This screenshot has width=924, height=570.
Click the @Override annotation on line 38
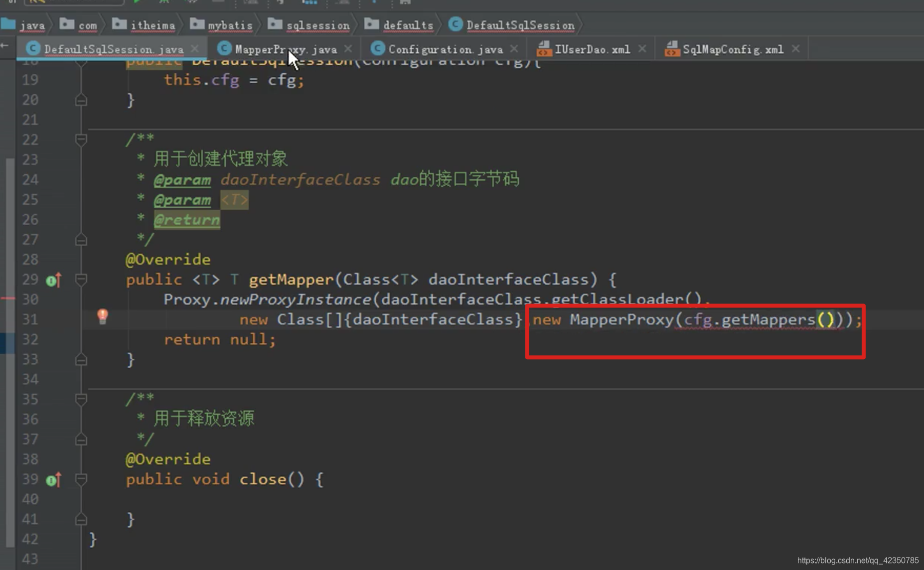[x=168, y=459]
